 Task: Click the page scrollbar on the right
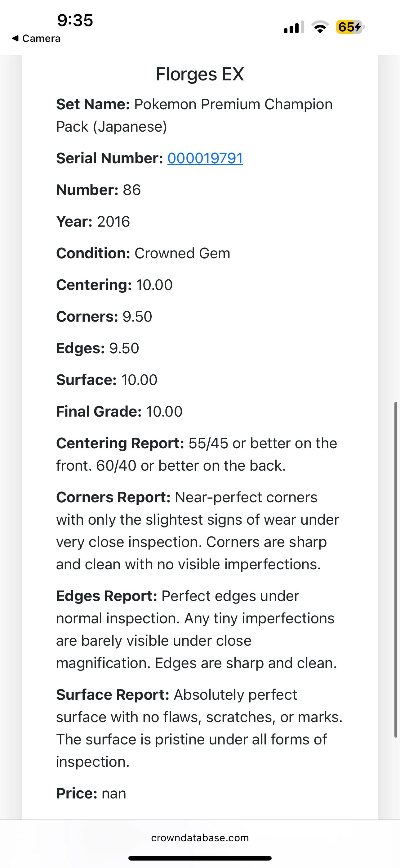coord(396,569)
